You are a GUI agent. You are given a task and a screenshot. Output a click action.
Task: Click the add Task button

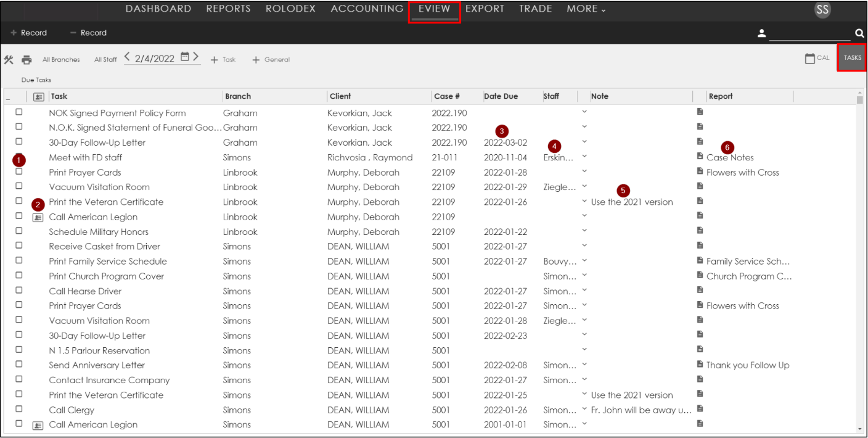[x=223, y=60]
